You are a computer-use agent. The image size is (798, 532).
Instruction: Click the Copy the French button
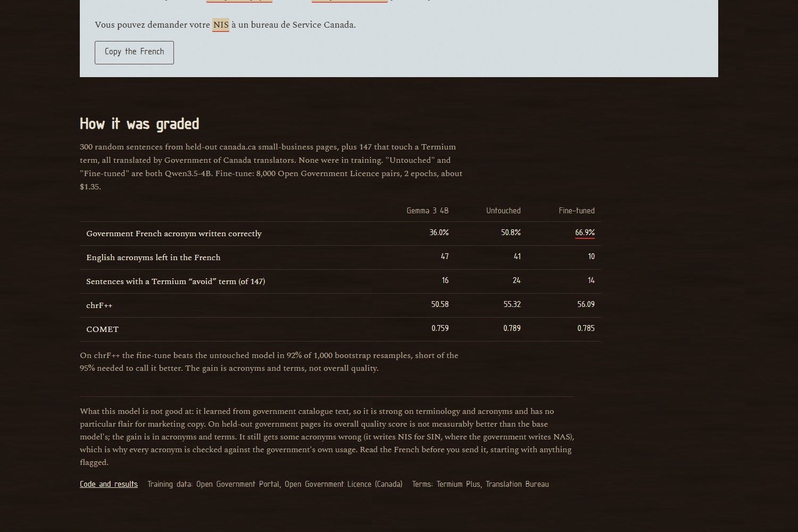pos(134,52)
